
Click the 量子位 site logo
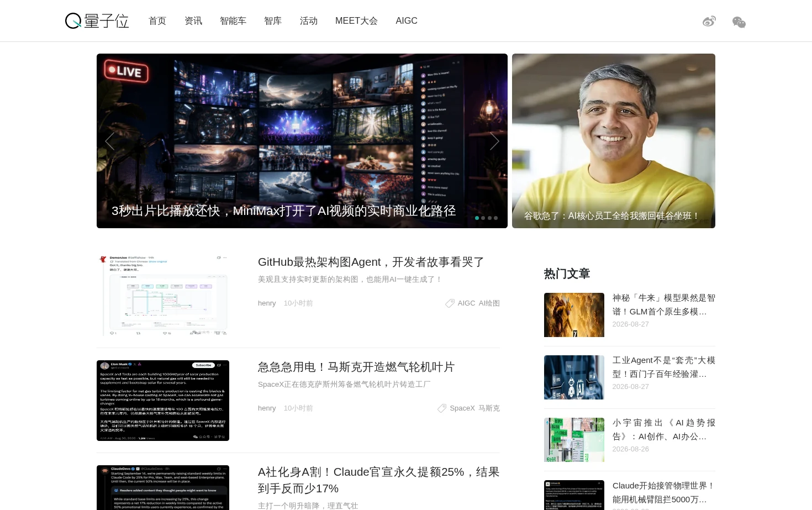click(97, 21)
